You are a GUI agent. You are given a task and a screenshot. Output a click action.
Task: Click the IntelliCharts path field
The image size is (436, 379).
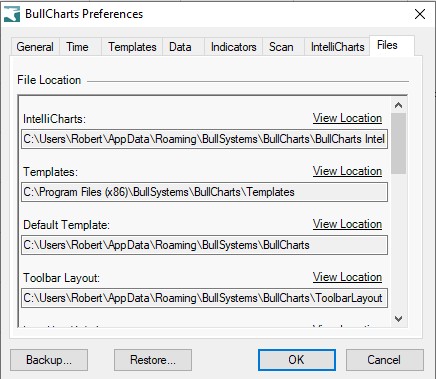tap(204, 139)
